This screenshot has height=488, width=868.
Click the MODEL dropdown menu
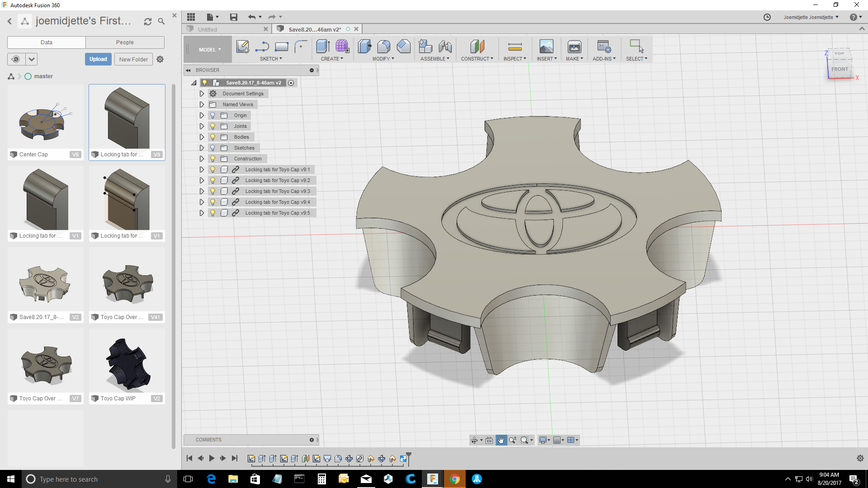209,49
